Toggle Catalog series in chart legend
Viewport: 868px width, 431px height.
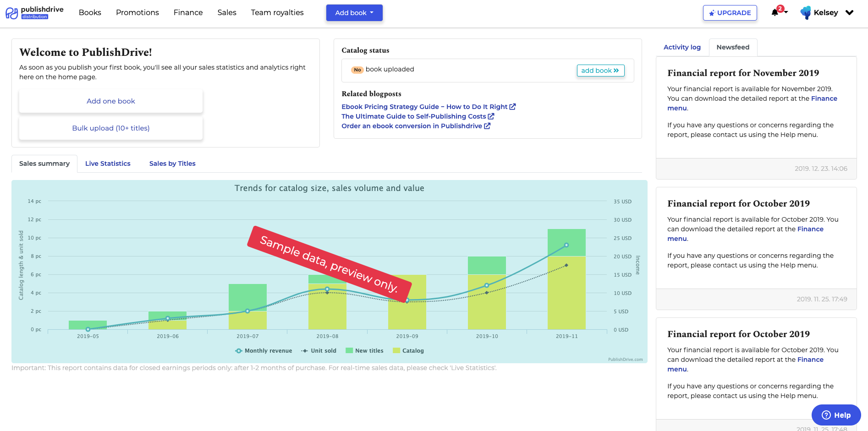408,351
